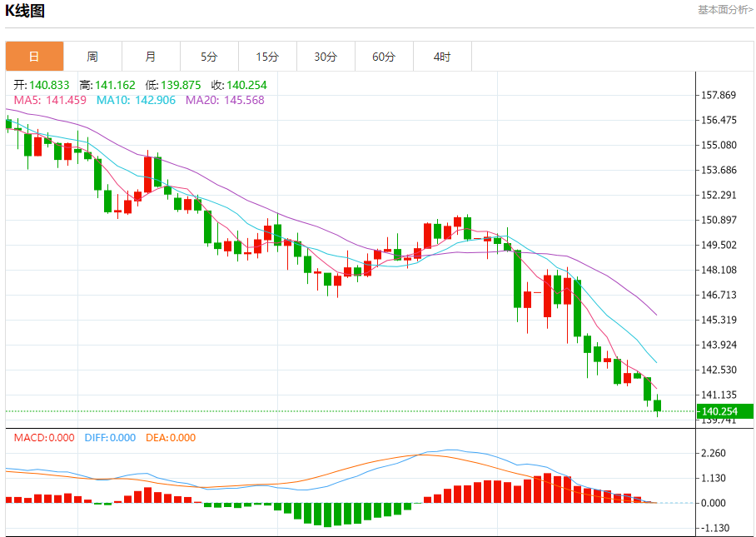756x537 pixels.
Task: Click the 2.260 MACD axis label
Action: [x=713, y=453]
